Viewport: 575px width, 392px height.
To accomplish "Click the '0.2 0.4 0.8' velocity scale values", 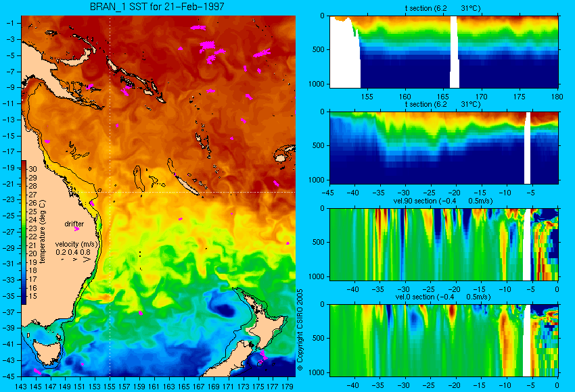I will (x=73, y=252).
